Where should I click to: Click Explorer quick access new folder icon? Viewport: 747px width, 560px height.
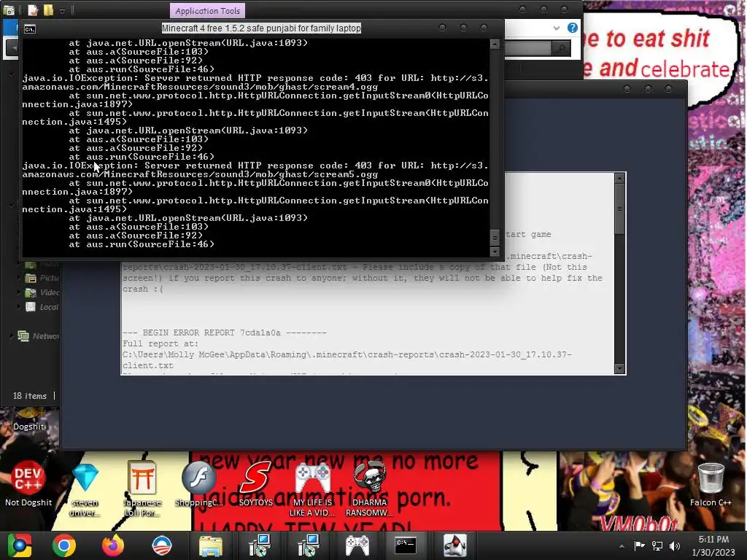(49, 10)
